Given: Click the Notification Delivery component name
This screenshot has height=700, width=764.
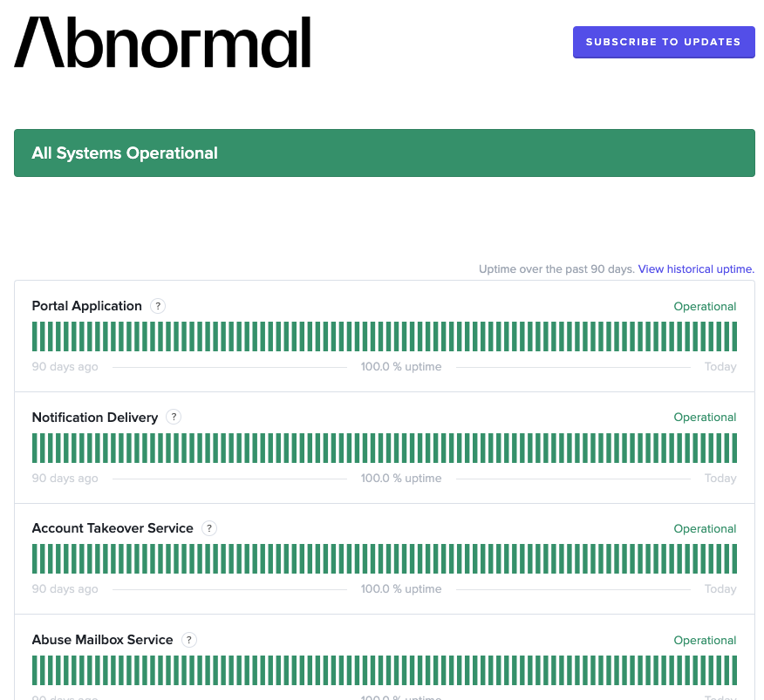Looking at the screenshot, I should (x=95, y=418).
